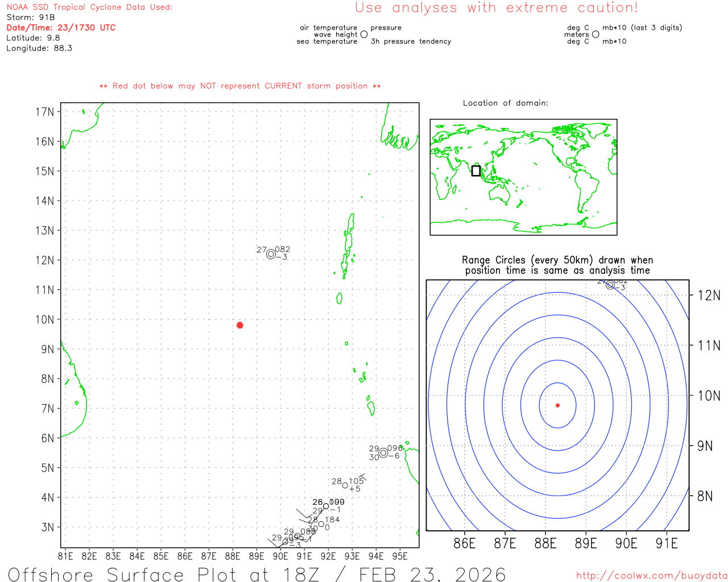728x582 pixels.
Task: Click '12N' label on range circles plot
Action: coord(709,296)
